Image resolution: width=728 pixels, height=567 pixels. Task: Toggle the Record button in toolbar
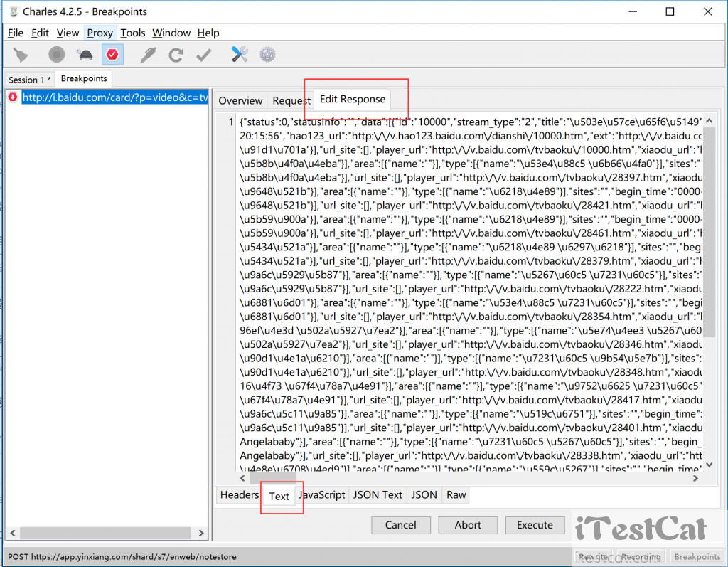pyautogui.click(x=57, y=55)
